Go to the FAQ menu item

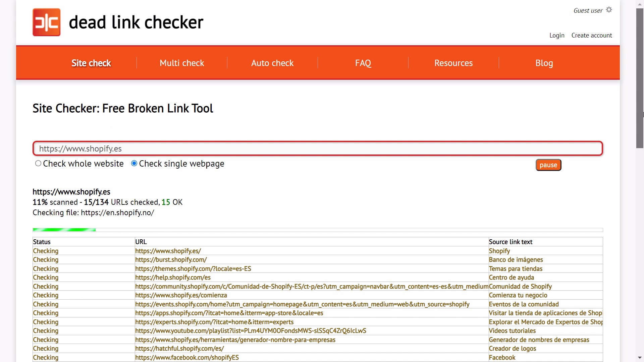363,63
